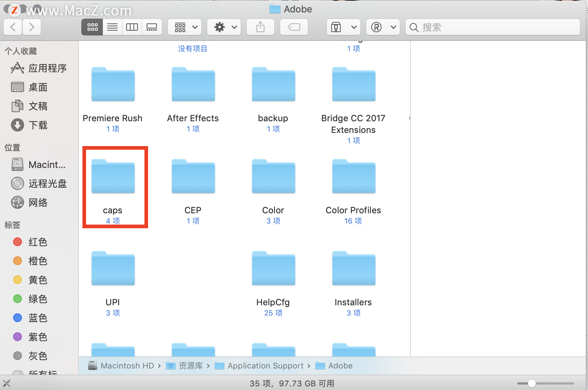Select the HelpCfg folder
The image size is (588, 390).
(273, 269)
